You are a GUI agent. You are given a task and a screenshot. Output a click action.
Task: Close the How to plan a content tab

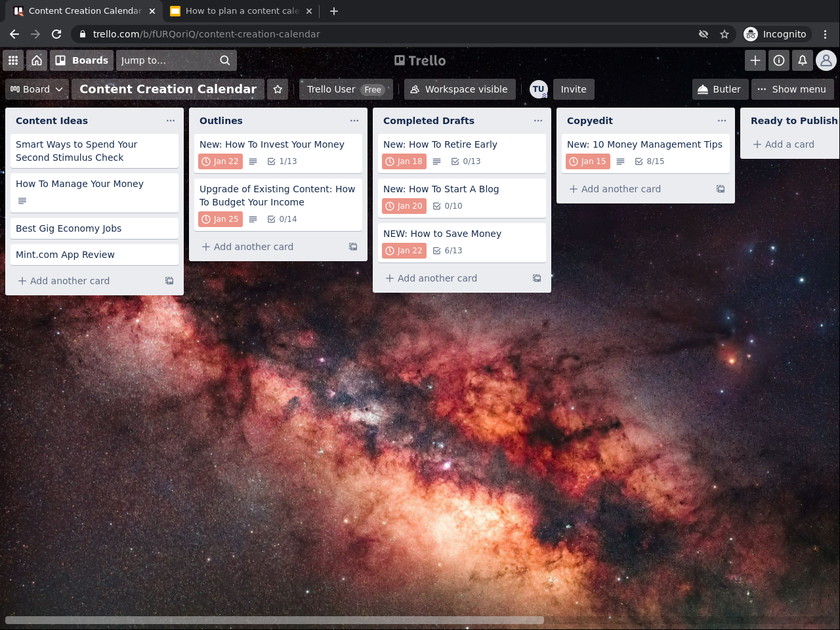tap(309, 11)
